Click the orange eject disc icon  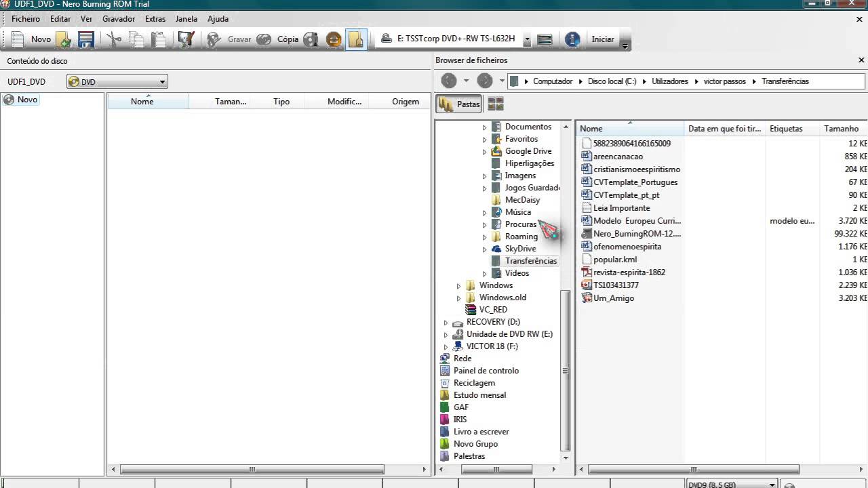click(x=334, y=39)
